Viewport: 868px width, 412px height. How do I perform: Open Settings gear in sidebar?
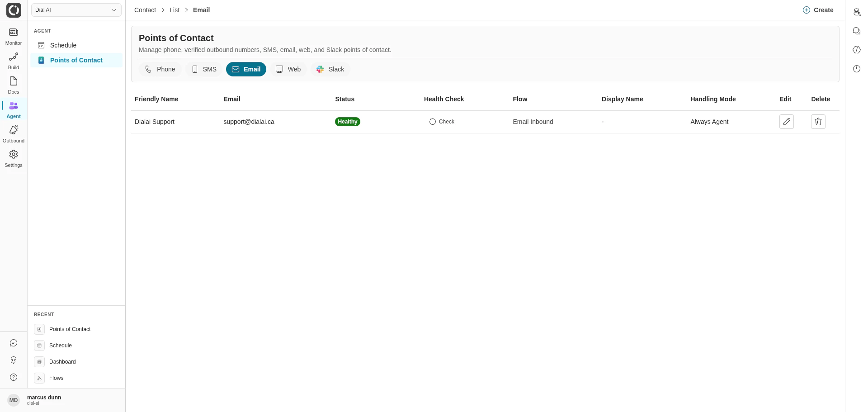[x=14, y=159]
